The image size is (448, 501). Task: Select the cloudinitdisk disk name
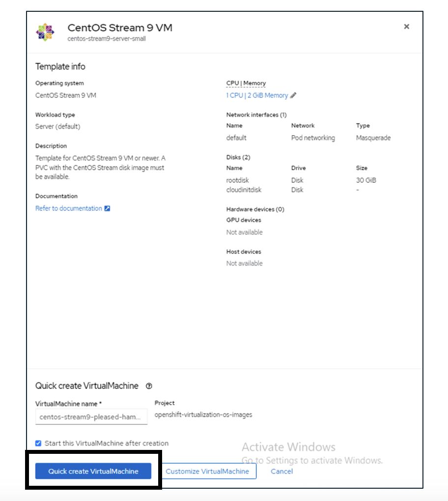tap(244, 190)
